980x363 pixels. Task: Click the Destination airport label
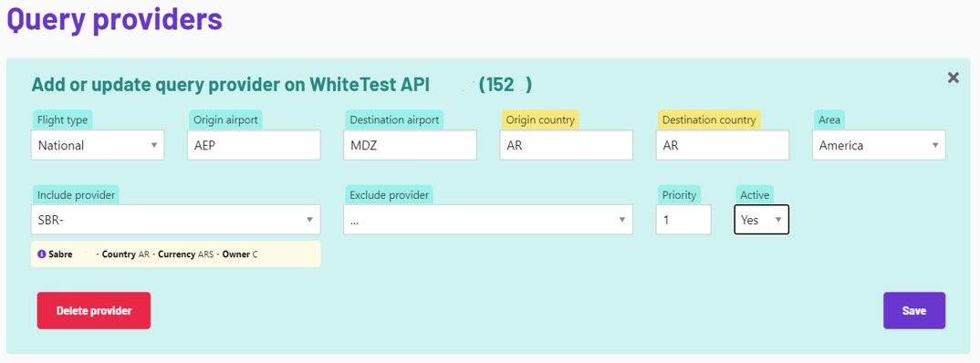[394, 120]
